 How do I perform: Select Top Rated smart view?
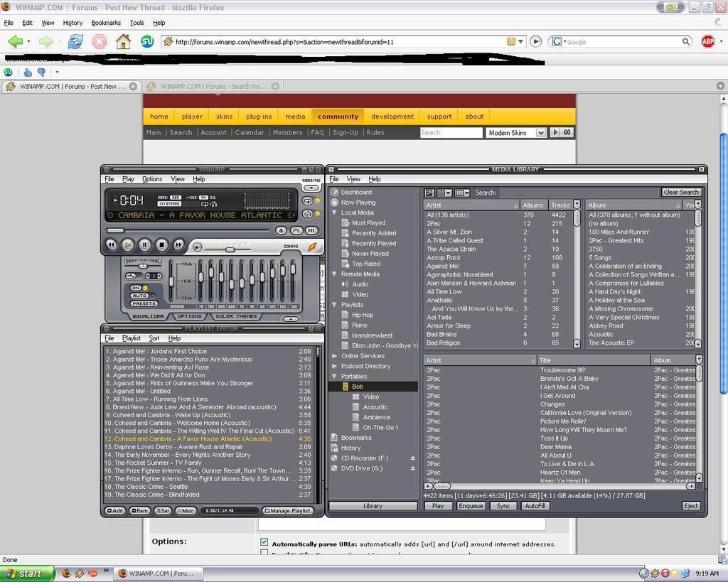pos(366,264)
